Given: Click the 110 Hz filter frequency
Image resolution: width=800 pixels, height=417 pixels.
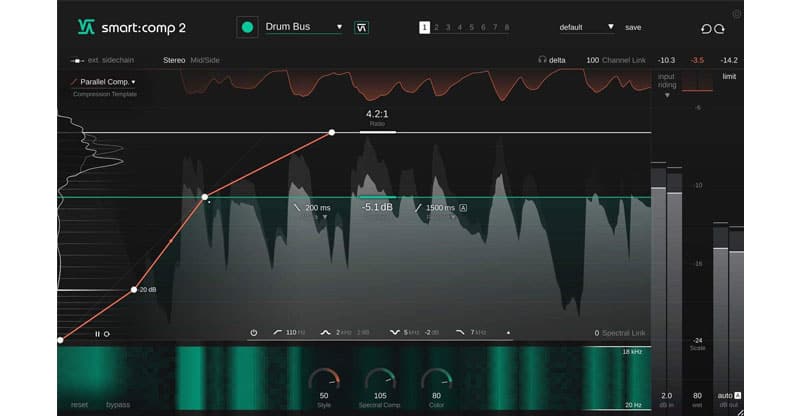Looking at the screenshot, I should 294,333.
